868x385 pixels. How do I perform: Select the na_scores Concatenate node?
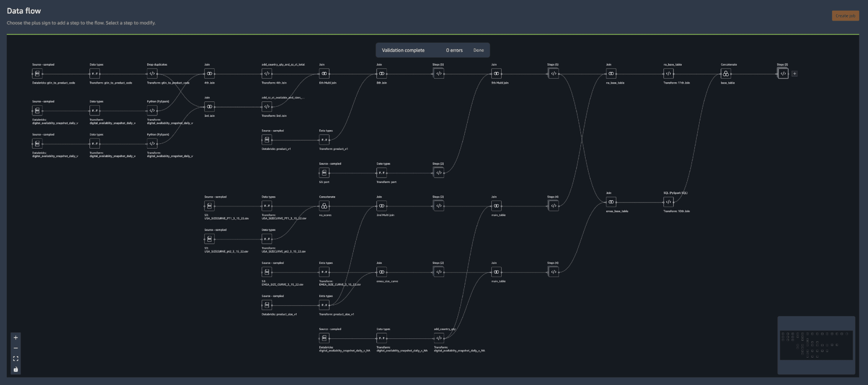point(324,206)
